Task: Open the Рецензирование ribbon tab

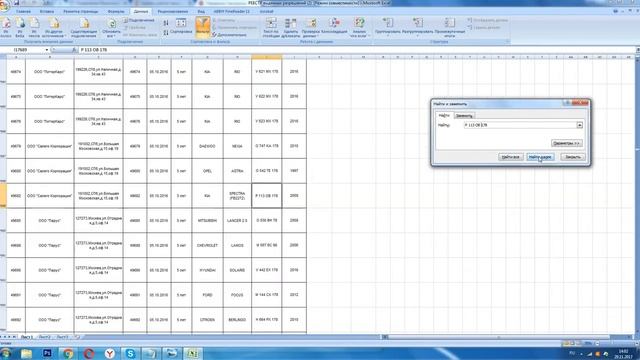Action: click(173, 11)
